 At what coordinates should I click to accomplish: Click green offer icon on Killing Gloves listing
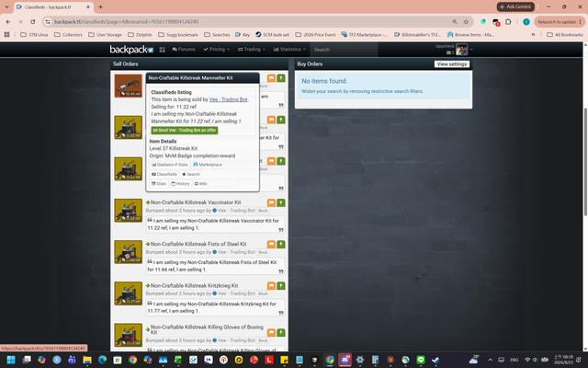click(x=281, y=333)
